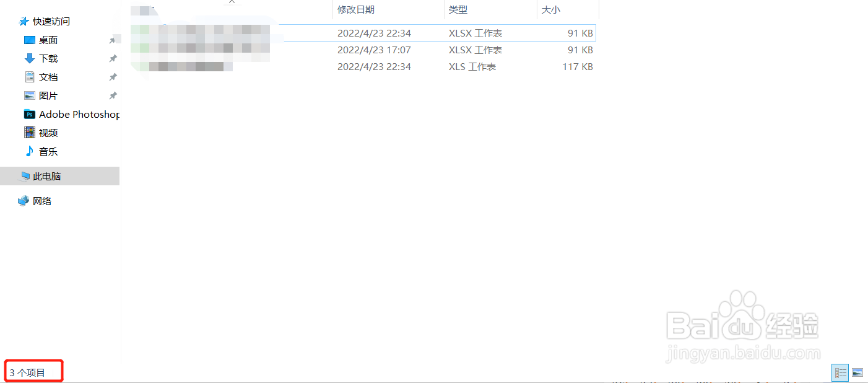
Task: Select the XLS file of 117 KB
Action: pos(363,66)
